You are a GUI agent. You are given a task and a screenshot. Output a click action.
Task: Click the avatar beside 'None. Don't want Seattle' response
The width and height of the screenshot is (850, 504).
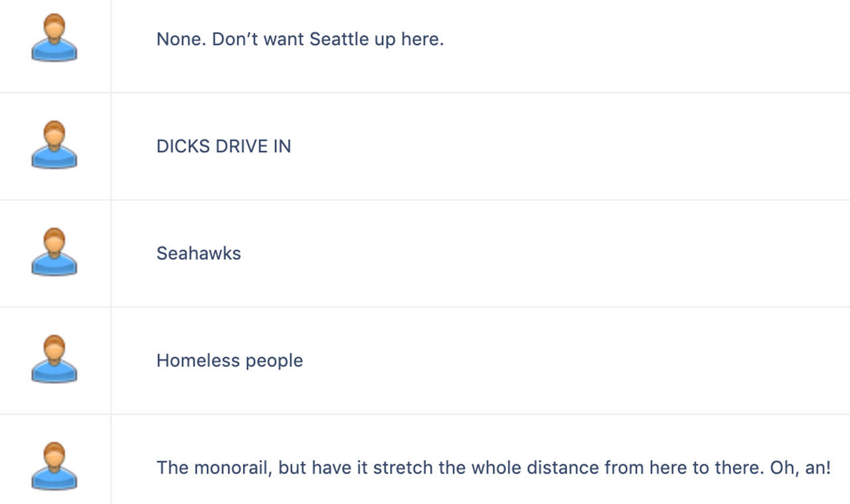point(54,38)
